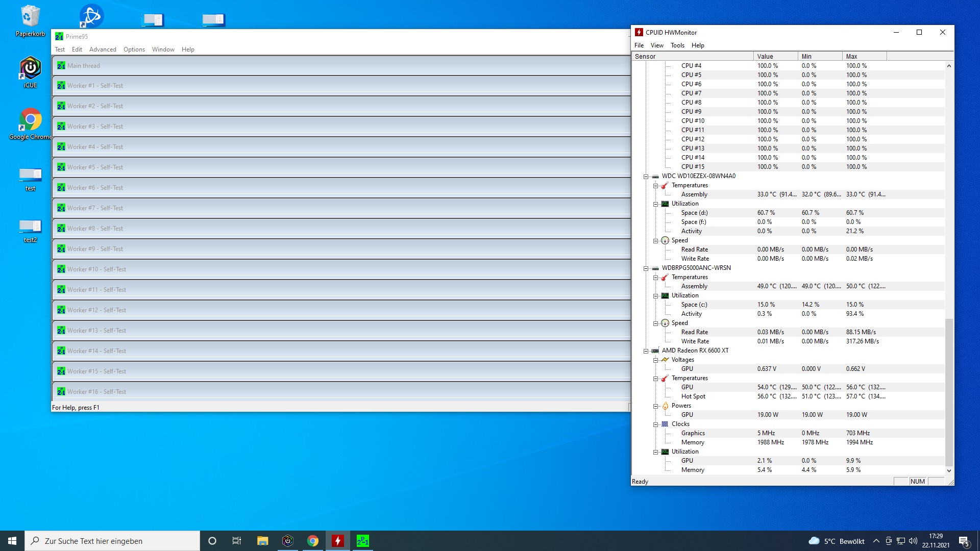Click the Max column header
This screenshot has height=551, width=980.
point(864,57)
